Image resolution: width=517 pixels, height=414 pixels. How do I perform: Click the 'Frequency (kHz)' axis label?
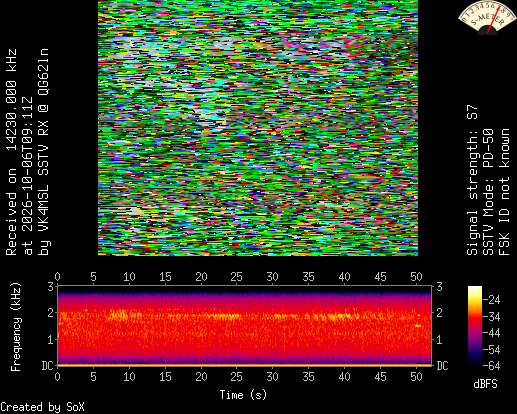click(x=16, y=327)
